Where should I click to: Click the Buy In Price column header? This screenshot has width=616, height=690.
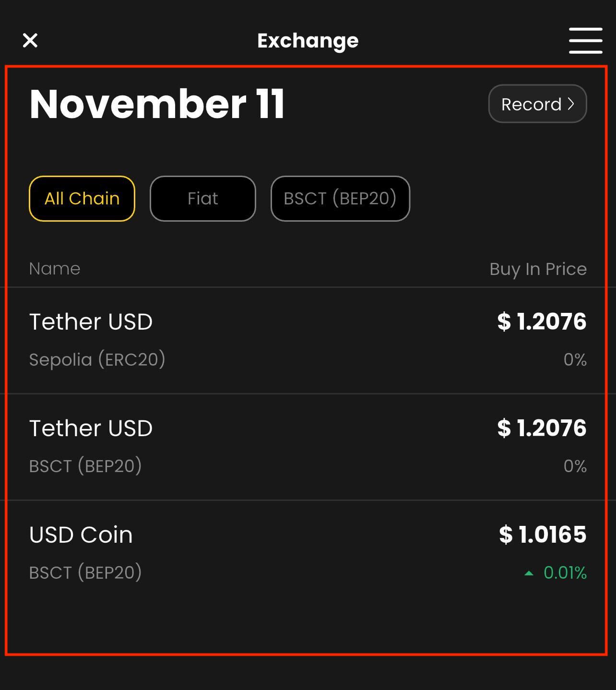538,269
